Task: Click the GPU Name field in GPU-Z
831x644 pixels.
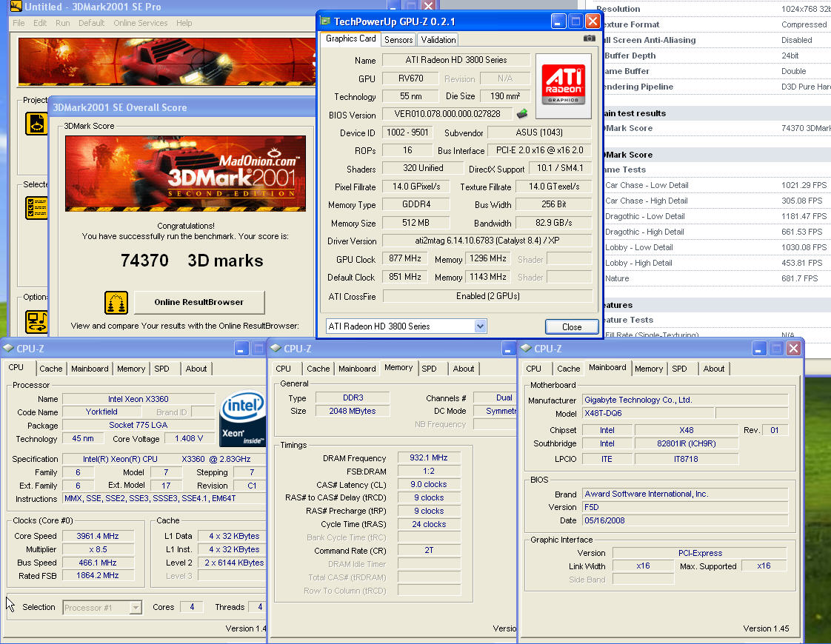Action: pyautogui.click(x=455, y=60)
